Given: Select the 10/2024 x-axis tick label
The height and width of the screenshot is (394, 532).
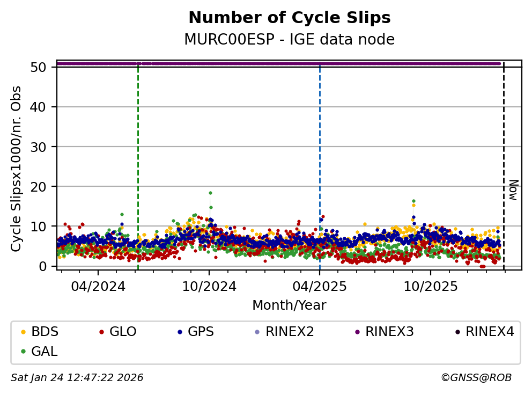Looking at the screenshot, I should click(x=209, y=287).
